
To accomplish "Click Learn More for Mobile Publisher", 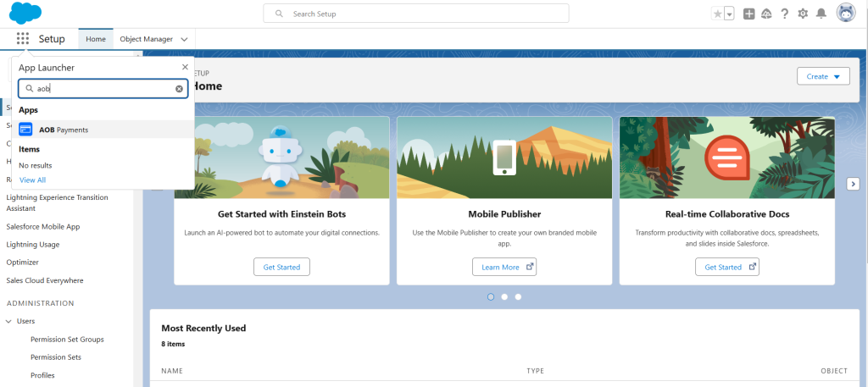I will pos(504,267).
